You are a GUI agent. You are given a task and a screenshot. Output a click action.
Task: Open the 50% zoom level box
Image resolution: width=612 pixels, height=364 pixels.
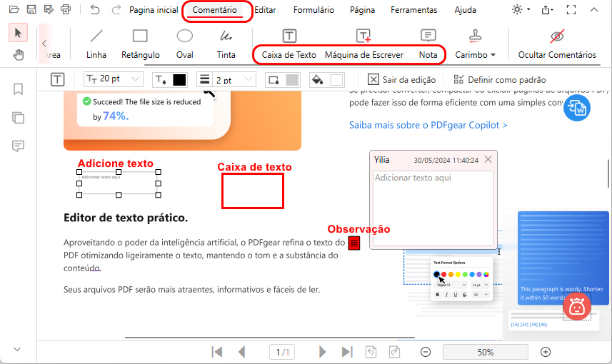(x=485, y=353)
